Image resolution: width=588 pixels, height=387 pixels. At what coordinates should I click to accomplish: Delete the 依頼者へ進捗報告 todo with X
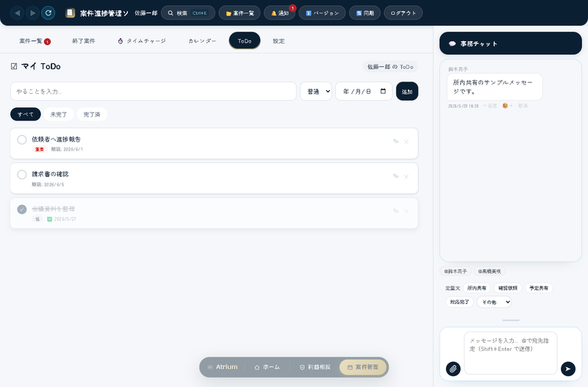tap(406, 142)
